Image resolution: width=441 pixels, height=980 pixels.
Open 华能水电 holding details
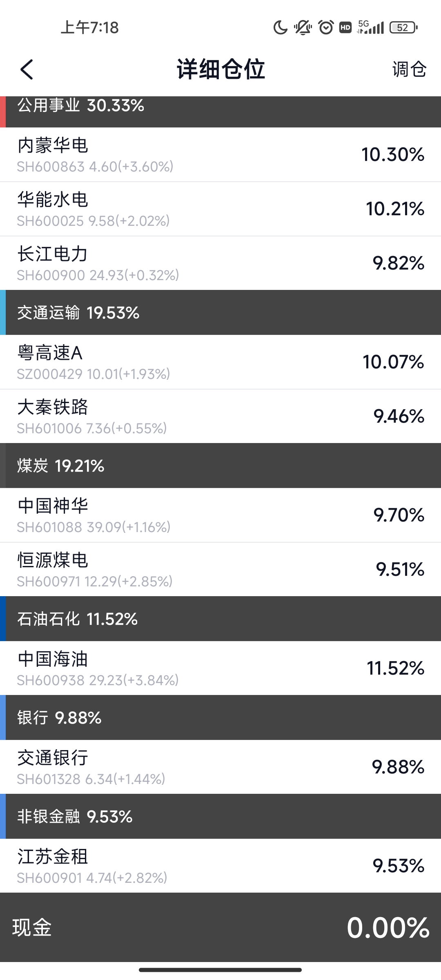pos(220,209)
